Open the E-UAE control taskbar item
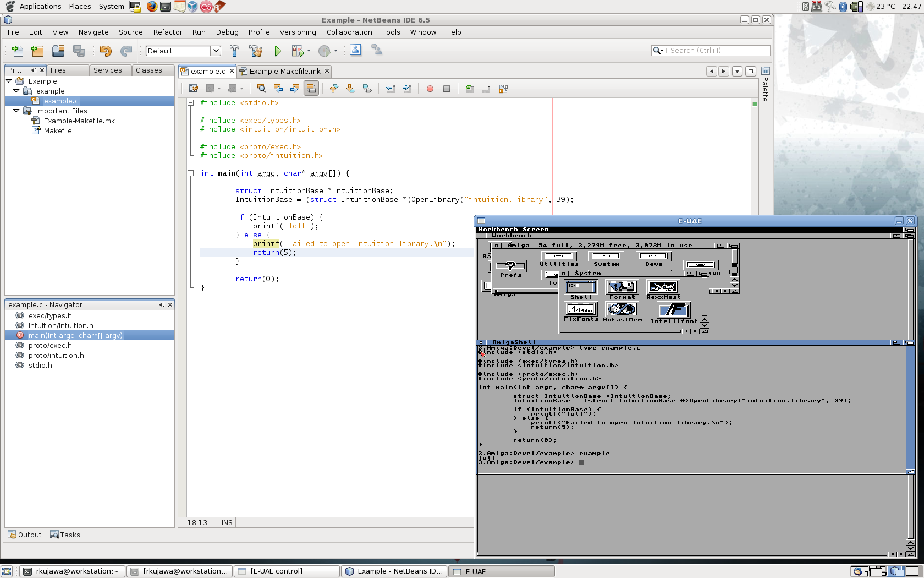 pyautogui.click(x=287, y=571)
